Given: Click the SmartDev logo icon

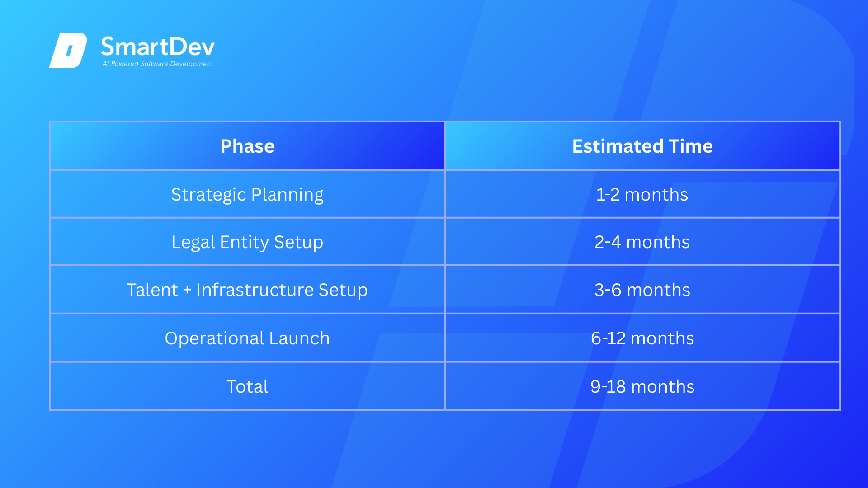Looking at the screenshot, I should tap(68, 50).
